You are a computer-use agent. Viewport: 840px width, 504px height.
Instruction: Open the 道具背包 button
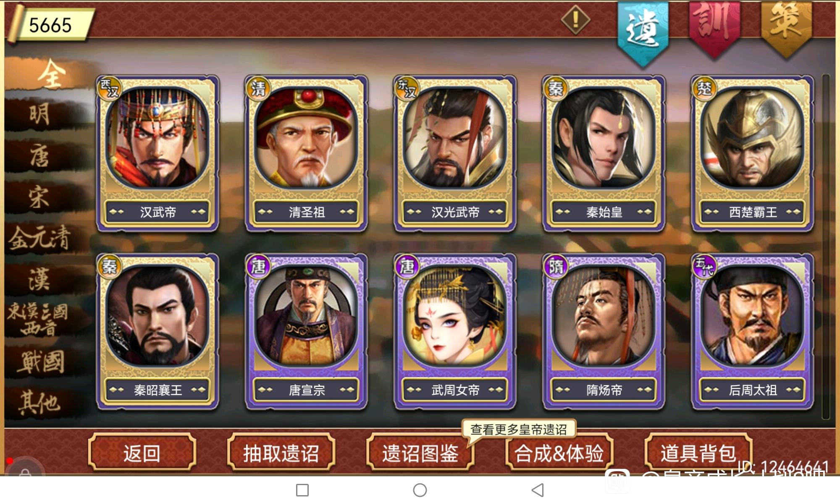698,453
